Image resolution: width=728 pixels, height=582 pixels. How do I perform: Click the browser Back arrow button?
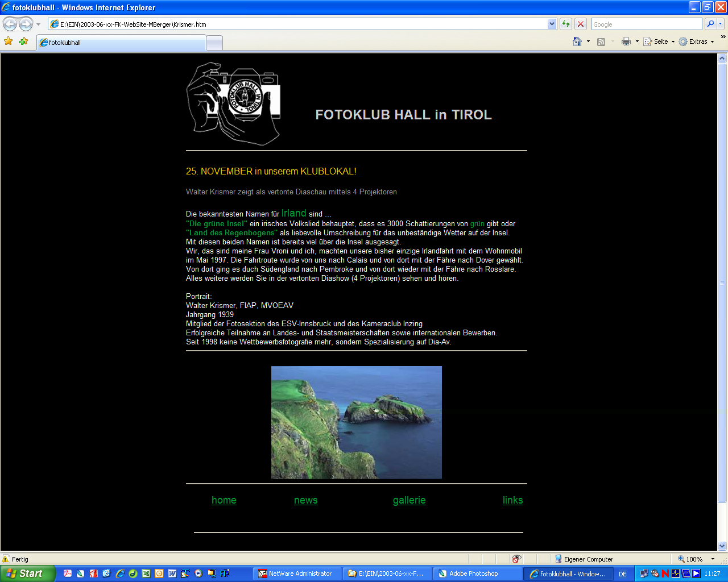coord(10,24)
